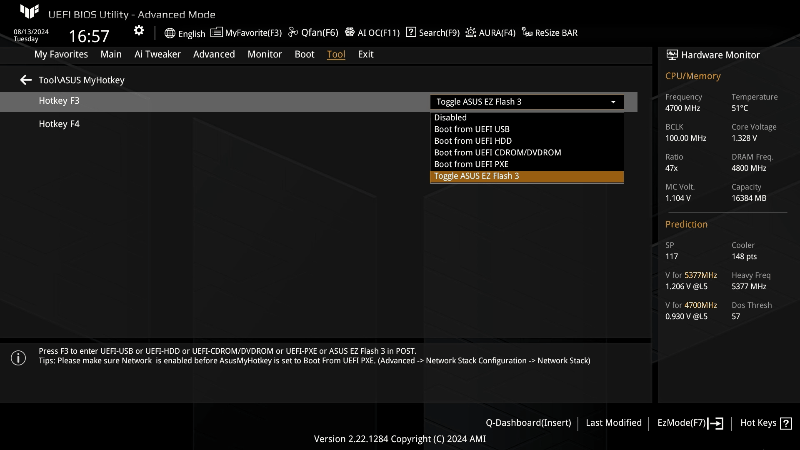Click the Version 2.22.1284 copyright text
800x450 pixels.
coord(400,439)
